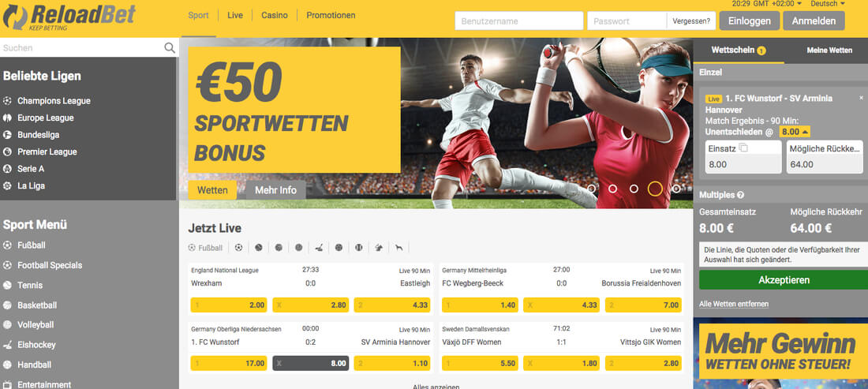Open the Deutsch language dropdown
This screenshot has height=389, width=868.
828,4
